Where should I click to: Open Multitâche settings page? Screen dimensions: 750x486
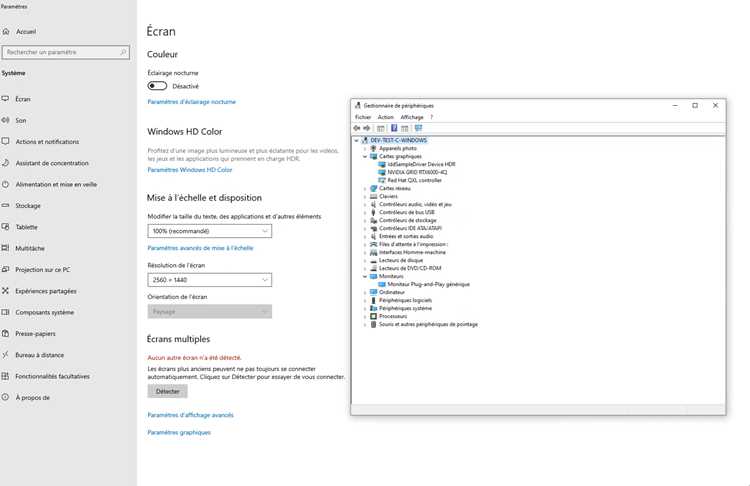pyautogui.click(x=30, y=248)
